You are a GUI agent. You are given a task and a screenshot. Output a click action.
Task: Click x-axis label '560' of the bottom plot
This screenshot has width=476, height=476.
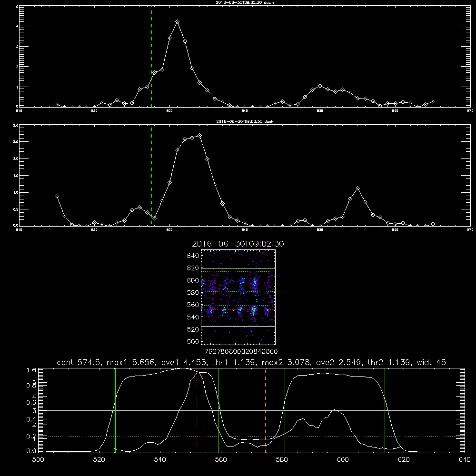[x=221, y=460]
